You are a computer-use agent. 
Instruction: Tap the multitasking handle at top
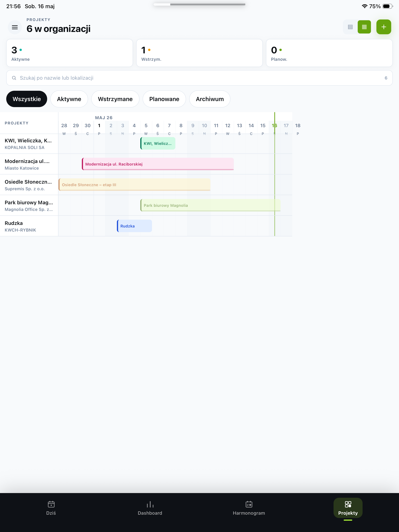pyautogui.click(x=199, y=4)
